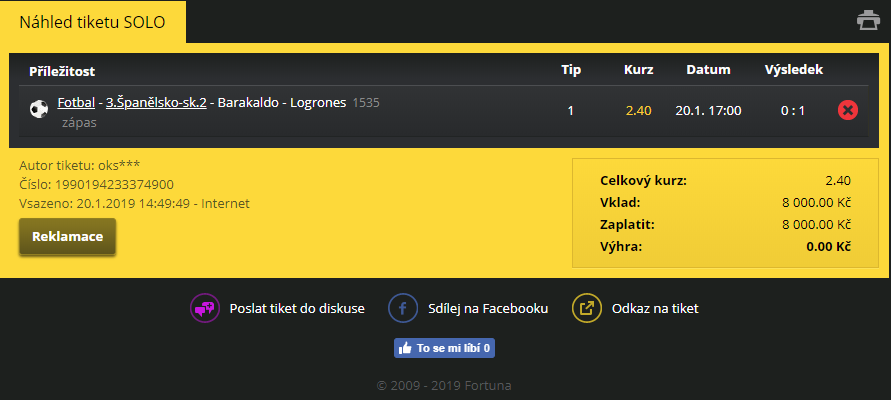Click the red lost-bet cross icon
This screenshot has width=891, height=400.
coord(847,110)
